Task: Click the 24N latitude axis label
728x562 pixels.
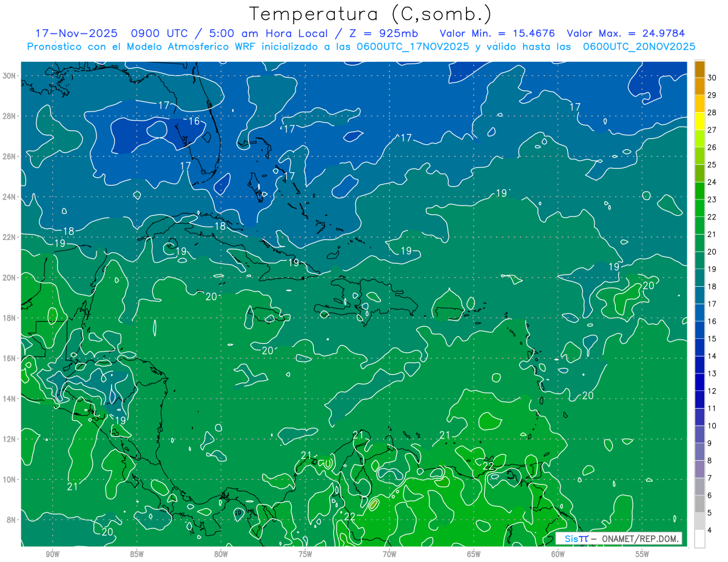Action: point(10,197)
